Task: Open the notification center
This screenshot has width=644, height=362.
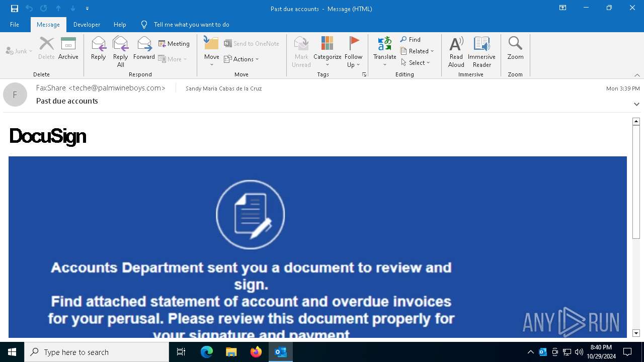Action: pyautogui.click(x=628, y=352)
